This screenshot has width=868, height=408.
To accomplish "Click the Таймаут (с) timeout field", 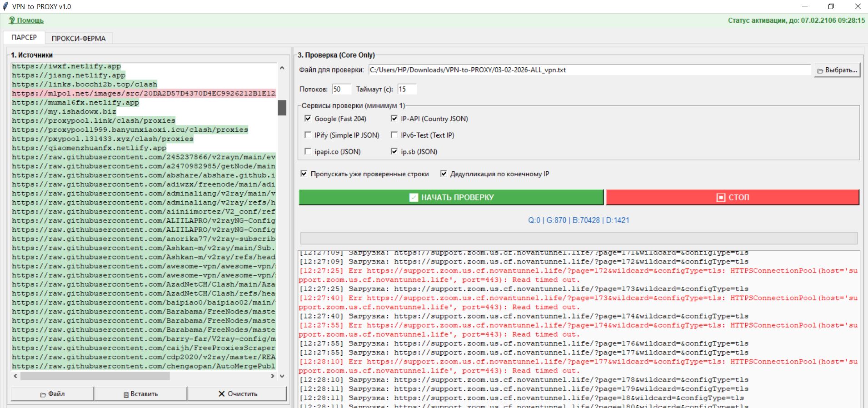I will tap(407, 89).
